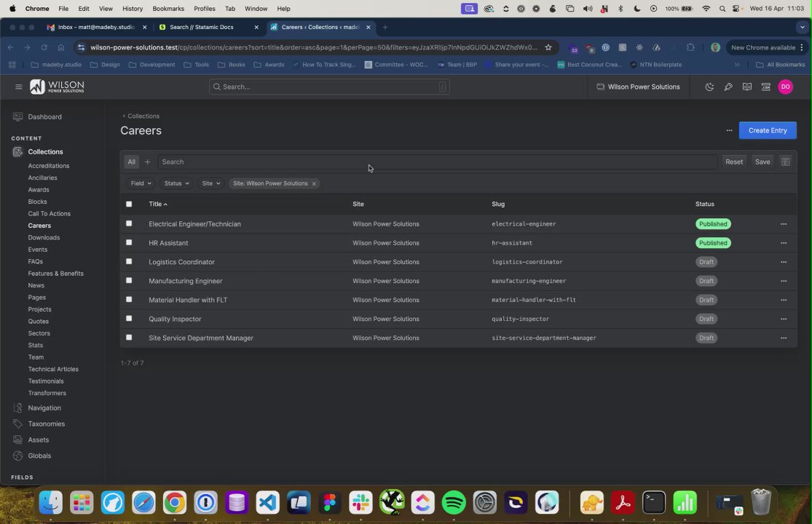Open the Navigation section in sidebar
812x524 pixels.
(x=44, y=408)
